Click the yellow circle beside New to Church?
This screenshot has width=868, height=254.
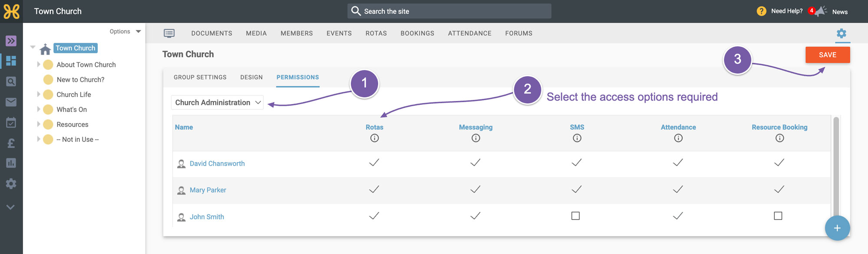coord(48,80)
